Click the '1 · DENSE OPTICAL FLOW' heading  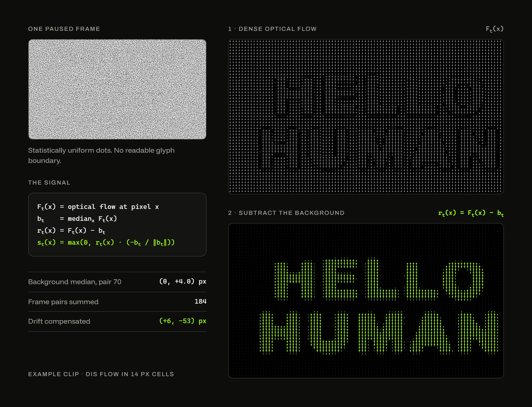[x=272, y=29]
